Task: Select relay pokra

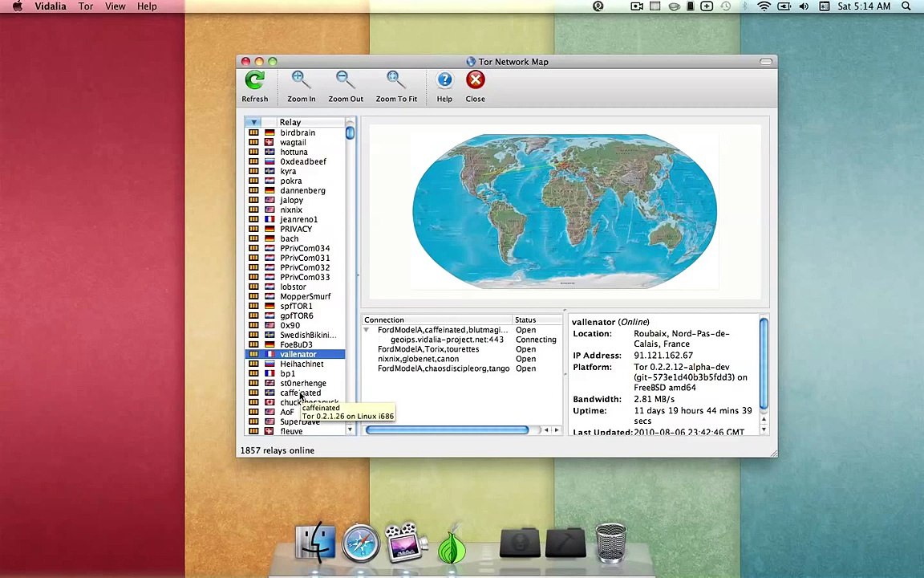Action: [295, 181]
